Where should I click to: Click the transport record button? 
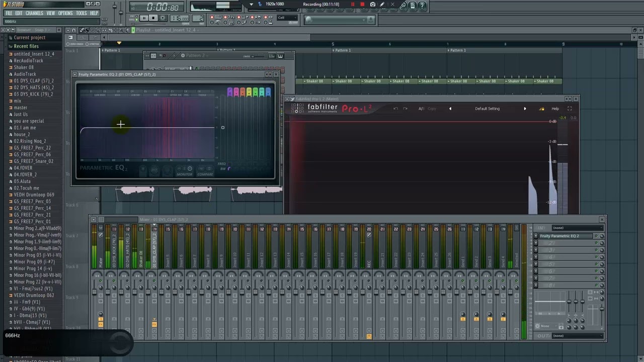(163, 18)
